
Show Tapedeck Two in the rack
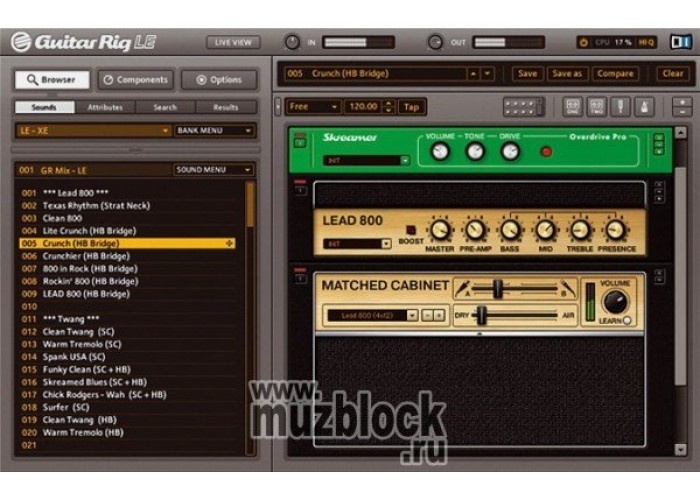597,107
